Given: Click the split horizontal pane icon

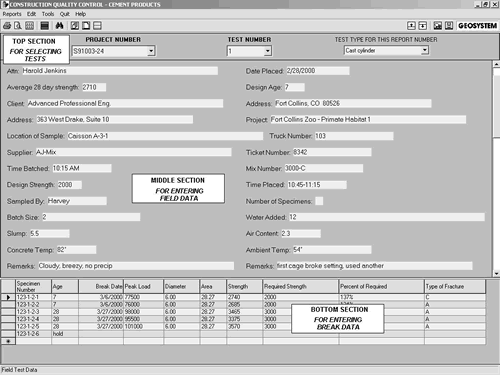Looking at the screenshot, I should point(97,26).
